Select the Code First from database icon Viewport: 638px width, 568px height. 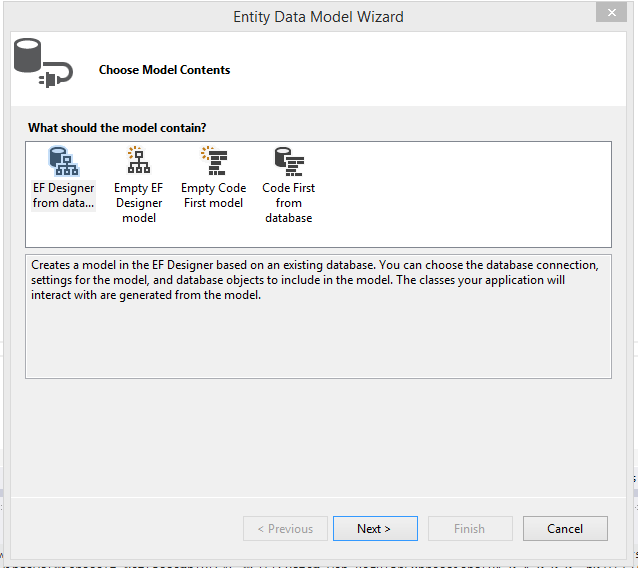coord(289,162)
